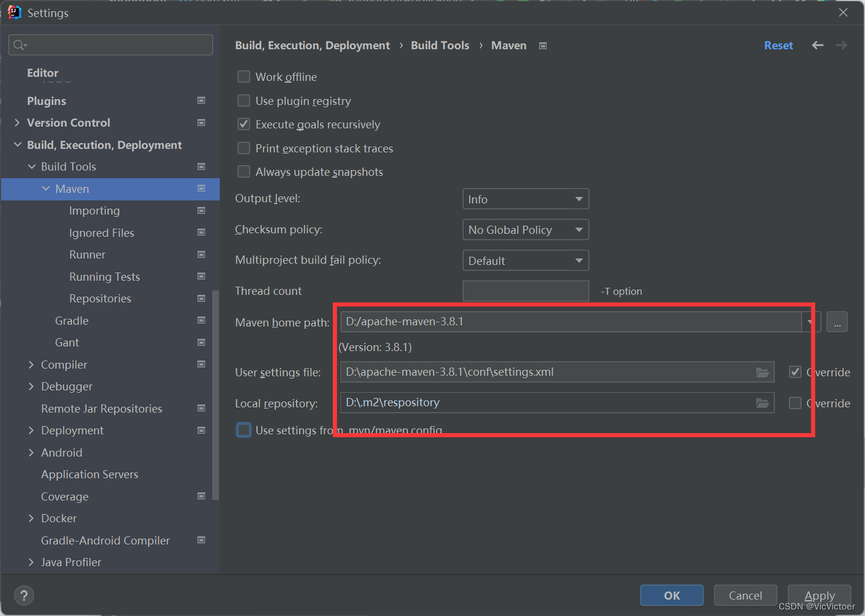The width and height of the screenshot is (865, 616).
Task: Check Use settings from .mvn/maven.config
Action: point(244,430)
